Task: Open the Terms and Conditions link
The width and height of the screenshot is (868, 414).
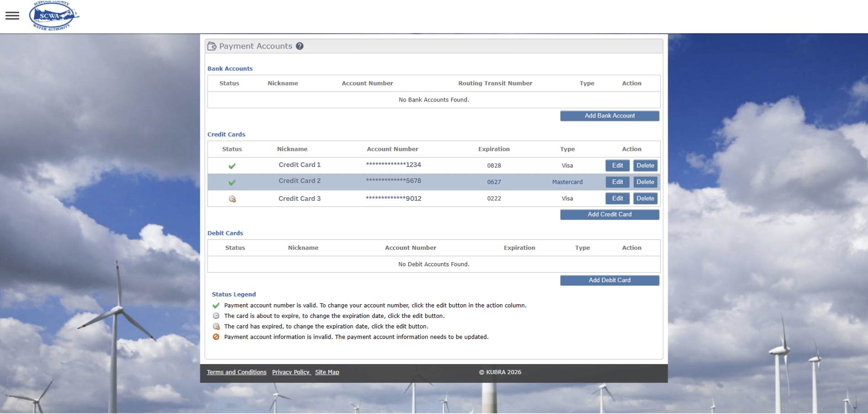Action: 236,372
